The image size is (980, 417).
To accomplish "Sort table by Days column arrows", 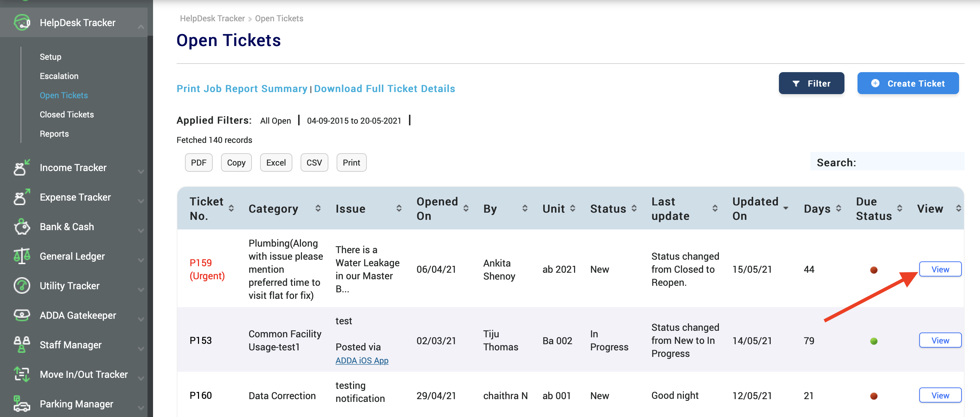I will coord(839,208).
